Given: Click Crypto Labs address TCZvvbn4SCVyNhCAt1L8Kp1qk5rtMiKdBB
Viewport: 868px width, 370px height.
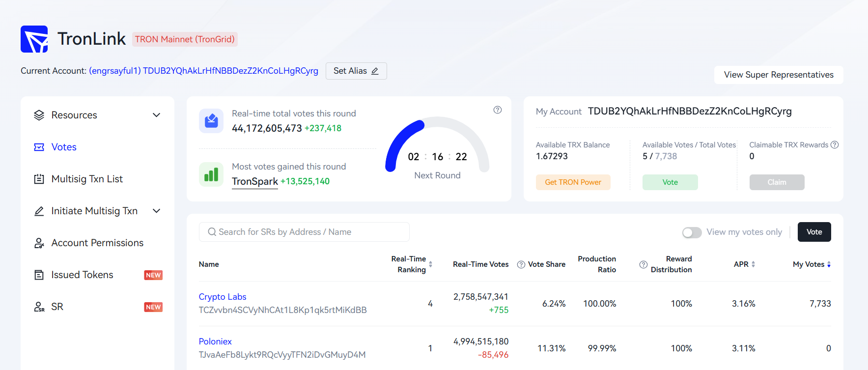Looking at the screenshot, I should (x=282, y=310).
